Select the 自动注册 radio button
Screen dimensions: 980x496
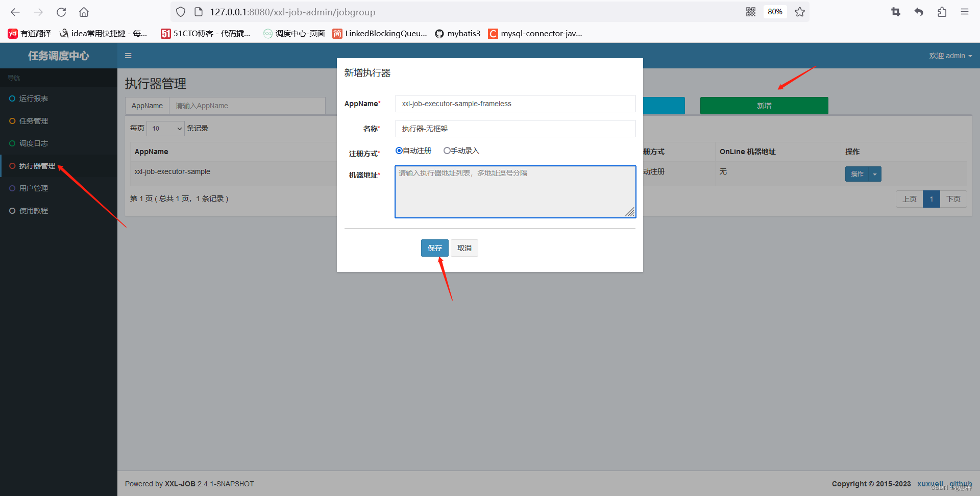pyautogui.click(x=399, y=151)
